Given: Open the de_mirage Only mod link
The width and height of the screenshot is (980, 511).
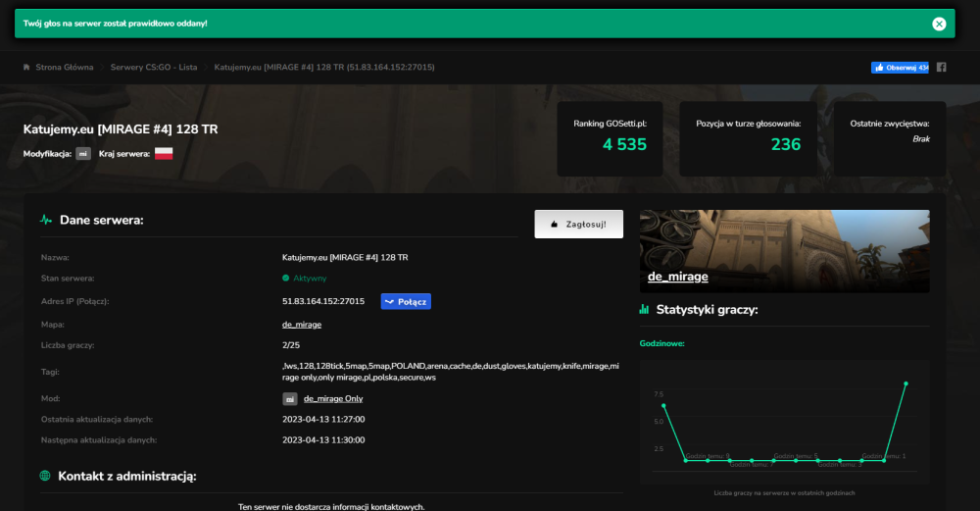Looking at the screenshot, I should click(x=333, y=399).
